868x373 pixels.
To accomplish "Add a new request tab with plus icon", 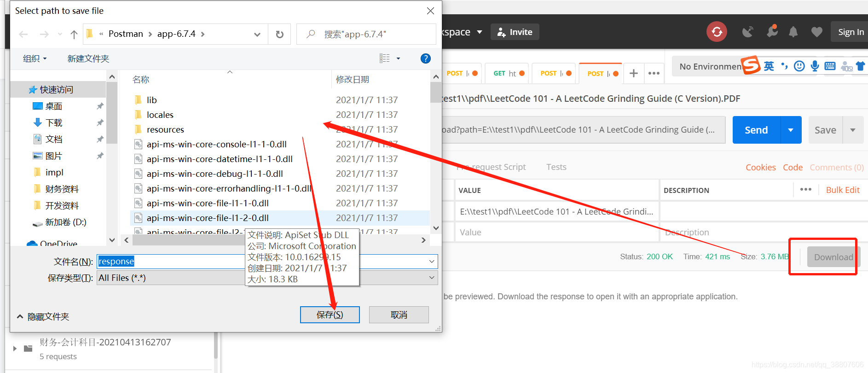I will pos(634,73).
